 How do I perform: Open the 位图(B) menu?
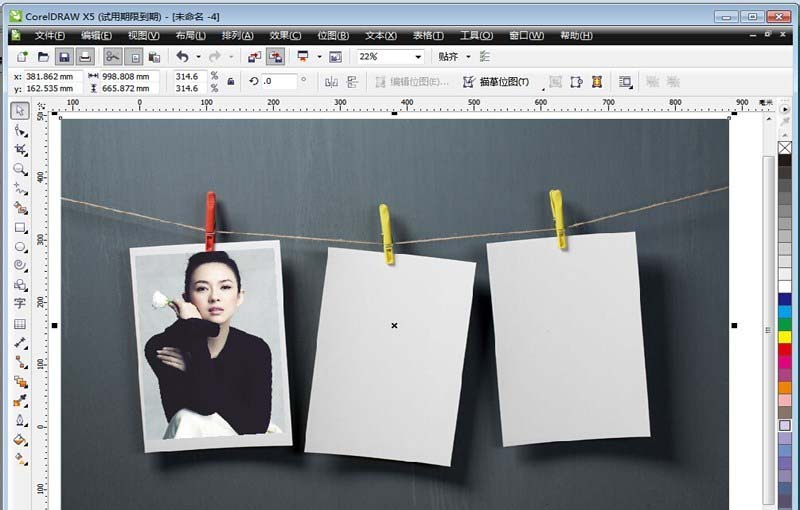coord(333,35)
